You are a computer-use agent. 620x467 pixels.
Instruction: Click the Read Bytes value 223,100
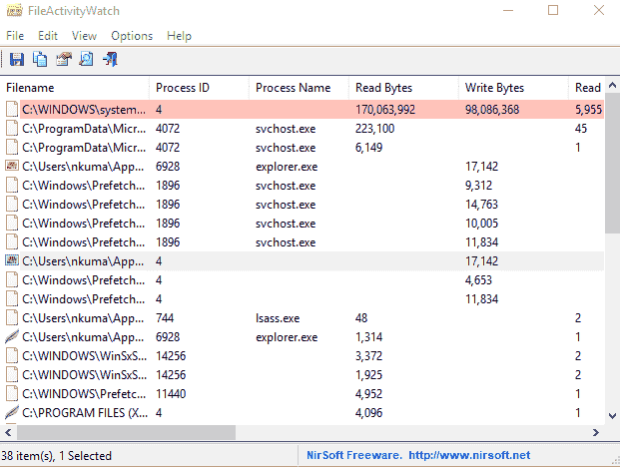[x=375, y=129]
